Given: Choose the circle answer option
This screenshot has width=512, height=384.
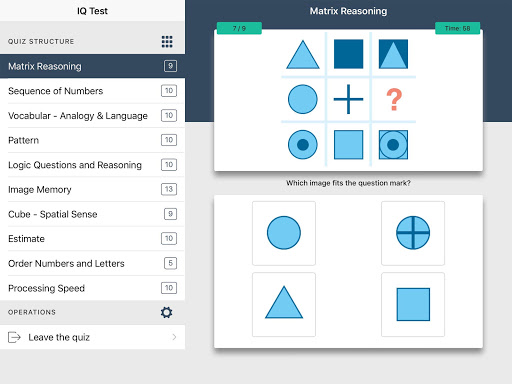Looking at the screenshot, I should click(284, 233).
